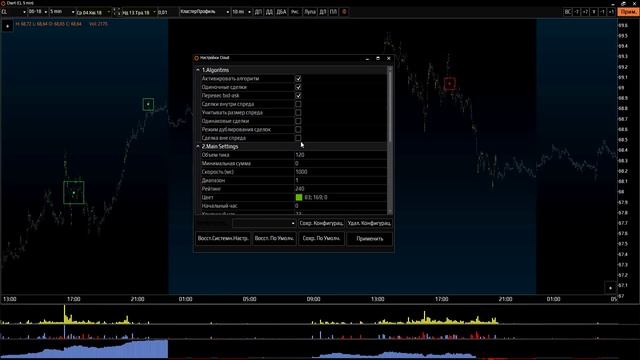
Task: Apply settings with 'Применить' button
Action: point(369,238)
